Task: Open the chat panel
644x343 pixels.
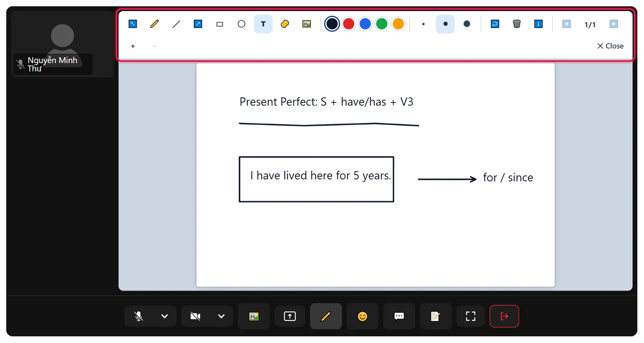Action: click(x=399, y=316)
